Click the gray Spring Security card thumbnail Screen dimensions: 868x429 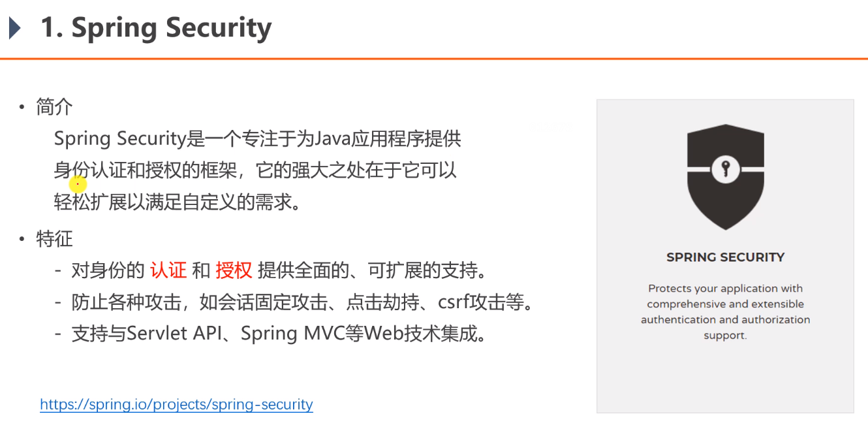725,256
